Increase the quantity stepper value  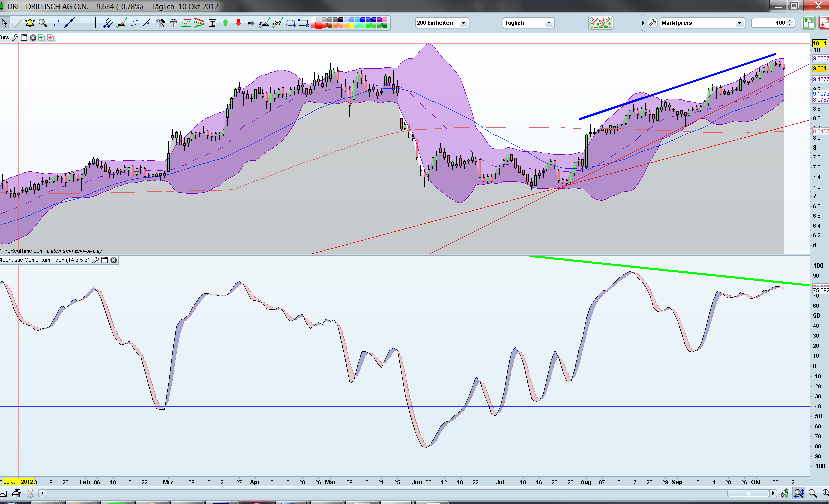point(790,21)
